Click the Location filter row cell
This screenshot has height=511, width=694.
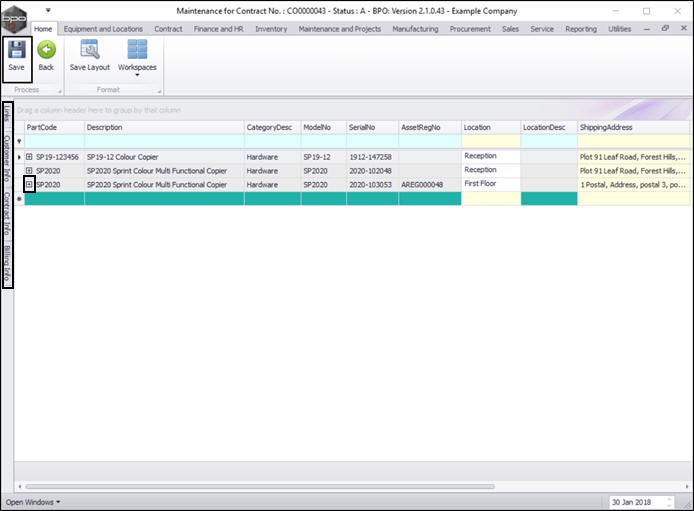(491, 142)
